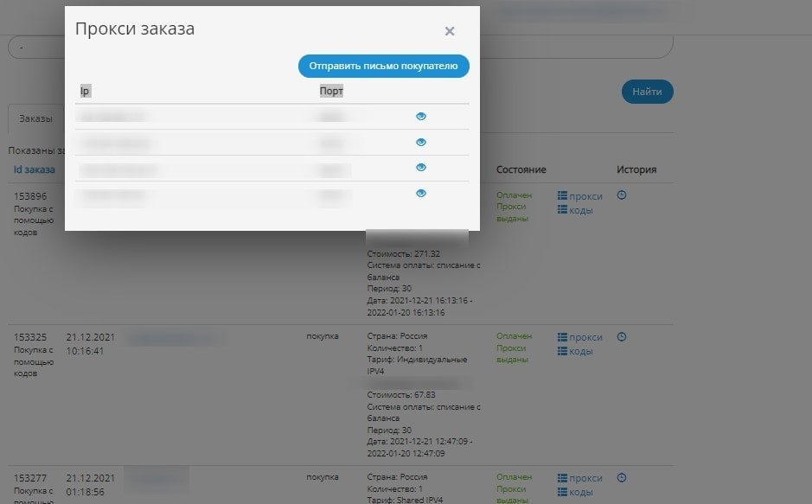This screenshot has height=504, width=812.
Task: Click the Найти search button
Action: pyautogui.click(x=648, y=92)
